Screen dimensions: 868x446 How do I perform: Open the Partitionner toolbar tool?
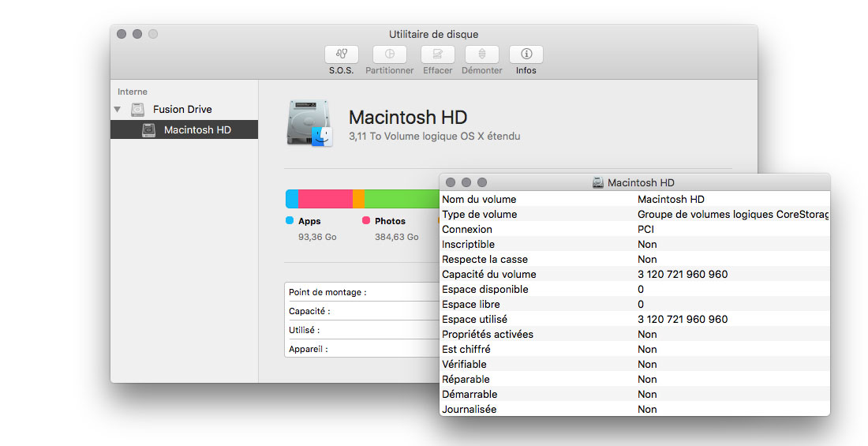pyautogui.click(x=389, y=54)
